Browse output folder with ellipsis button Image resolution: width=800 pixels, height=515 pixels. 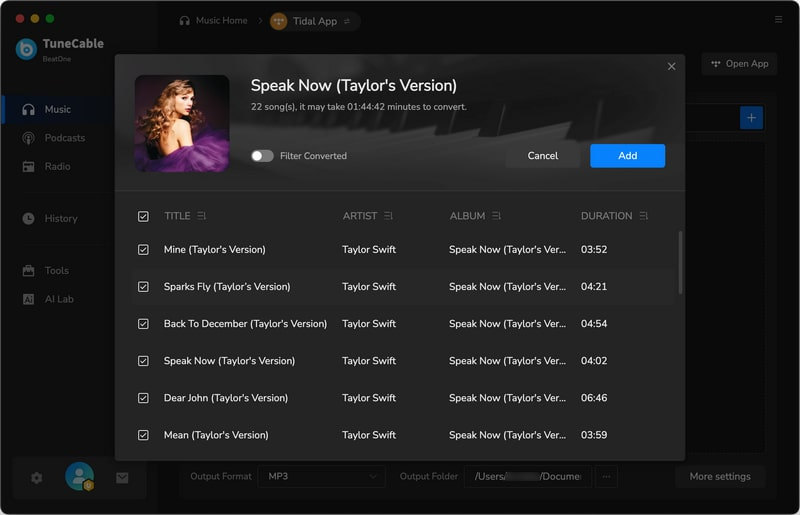point(606,476)
